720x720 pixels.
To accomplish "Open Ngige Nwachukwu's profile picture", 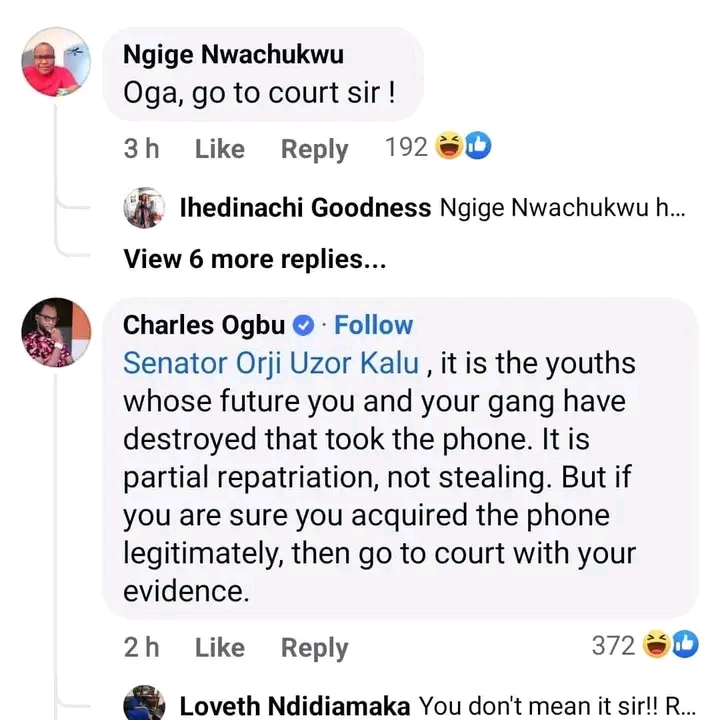I will tap(51, 65).
